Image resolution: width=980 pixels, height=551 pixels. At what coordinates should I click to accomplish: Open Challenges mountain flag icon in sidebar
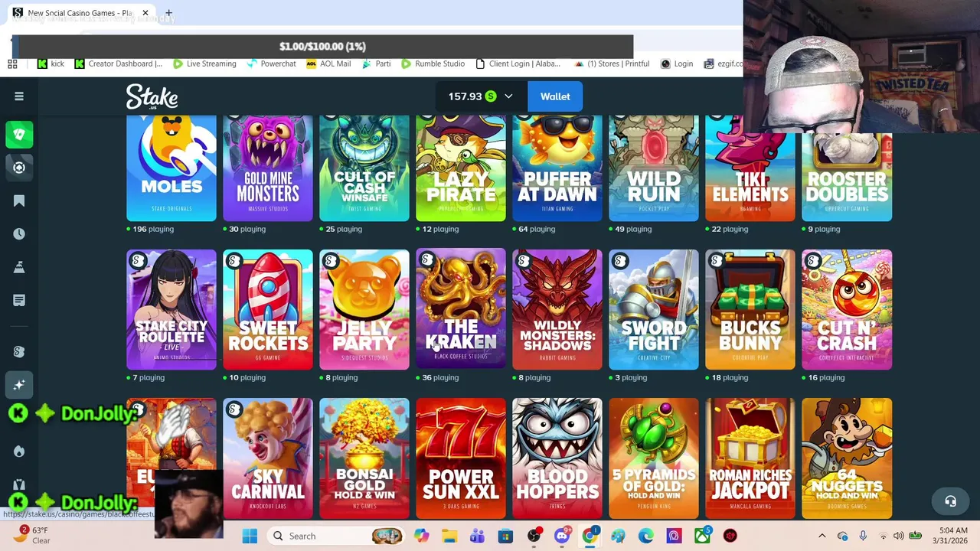pos(19,267)
